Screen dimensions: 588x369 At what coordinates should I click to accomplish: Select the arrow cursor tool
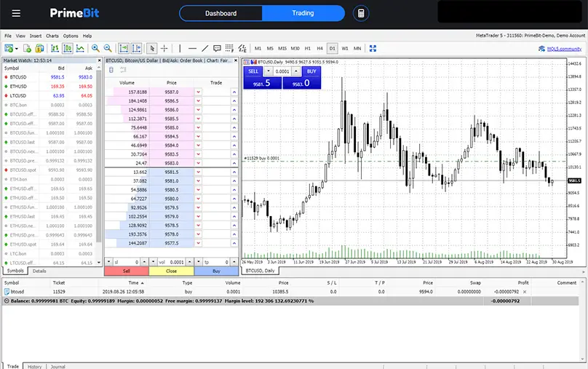click(x=152, y=48)
